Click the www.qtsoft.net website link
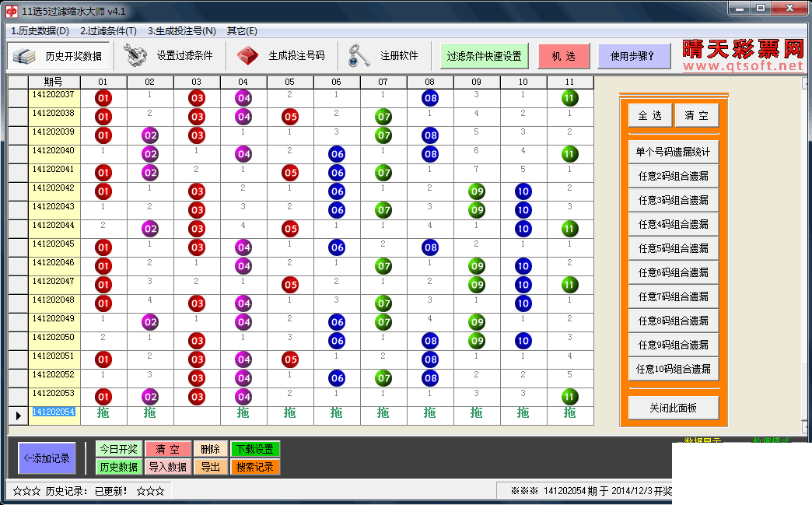 tap(743, 66)
